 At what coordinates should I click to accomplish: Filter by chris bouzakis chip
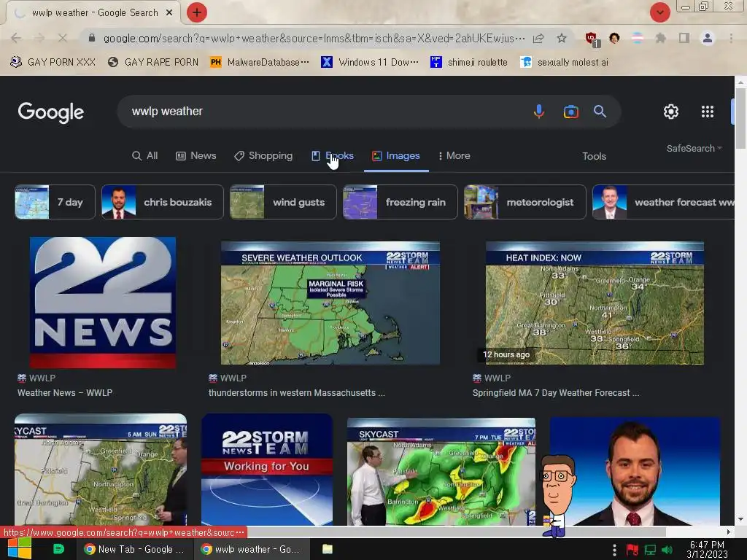tap(163, 202)
